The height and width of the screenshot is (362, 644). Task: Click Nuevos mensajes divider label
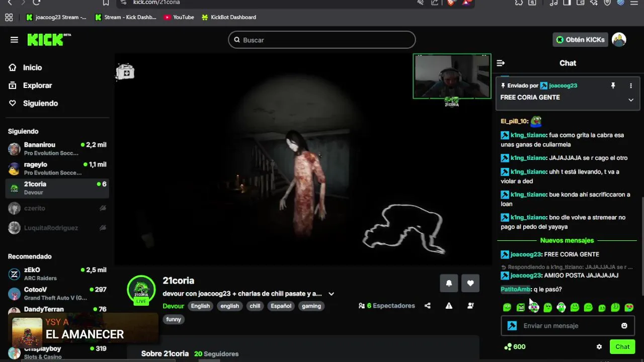[567, 240]
